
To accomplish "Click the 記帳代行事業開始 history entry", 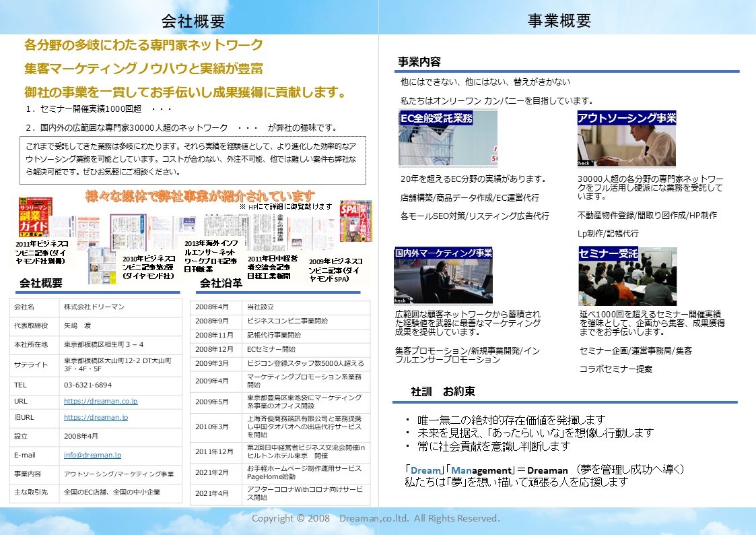I will click(x=274, y=335).
